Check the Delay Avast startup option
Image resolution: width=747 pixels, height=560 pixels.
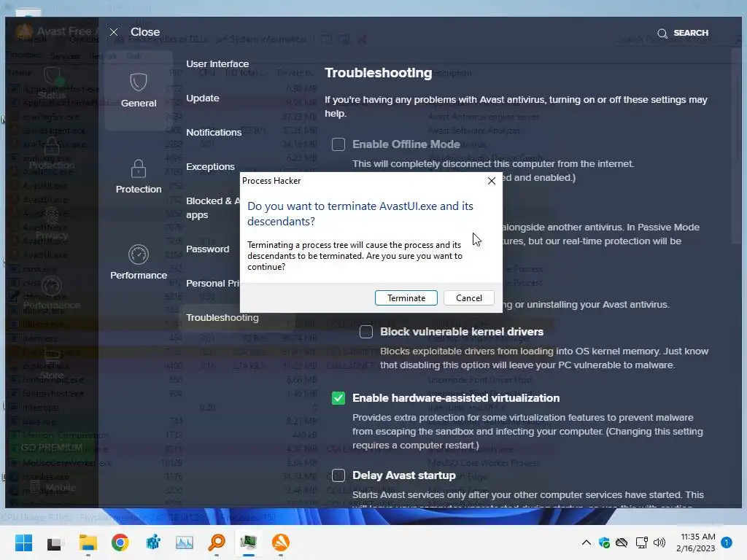(x=338, y=475)
